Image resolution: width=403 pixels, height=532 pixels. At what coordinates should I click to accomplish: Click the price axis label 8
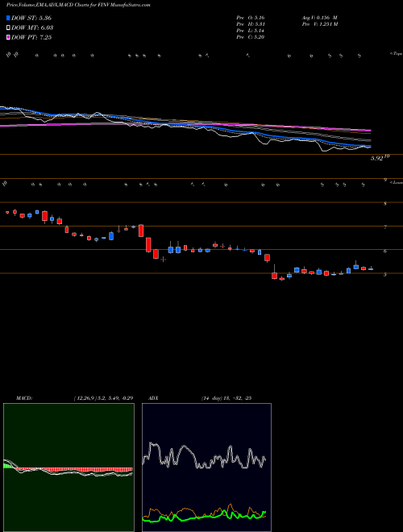tap(385, 204)
